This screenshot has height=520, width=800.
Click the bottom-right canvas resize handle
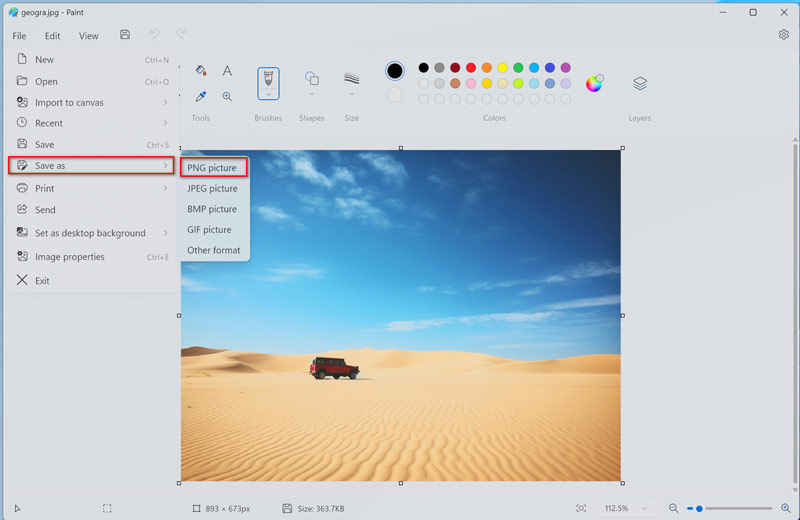coord(622,483)
